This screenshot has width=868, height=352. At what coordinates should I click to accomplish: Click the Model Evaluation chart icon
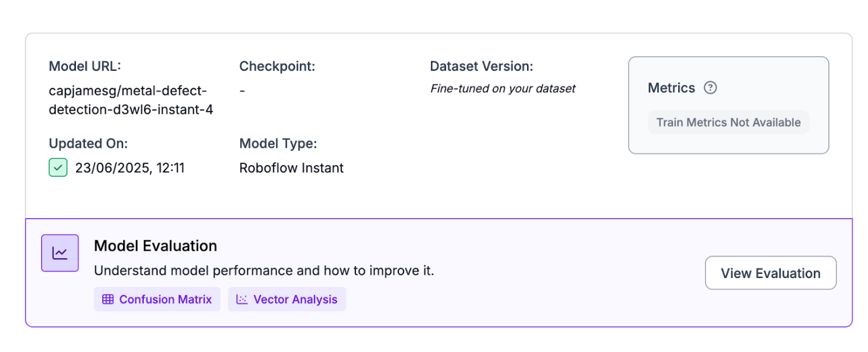60,253
